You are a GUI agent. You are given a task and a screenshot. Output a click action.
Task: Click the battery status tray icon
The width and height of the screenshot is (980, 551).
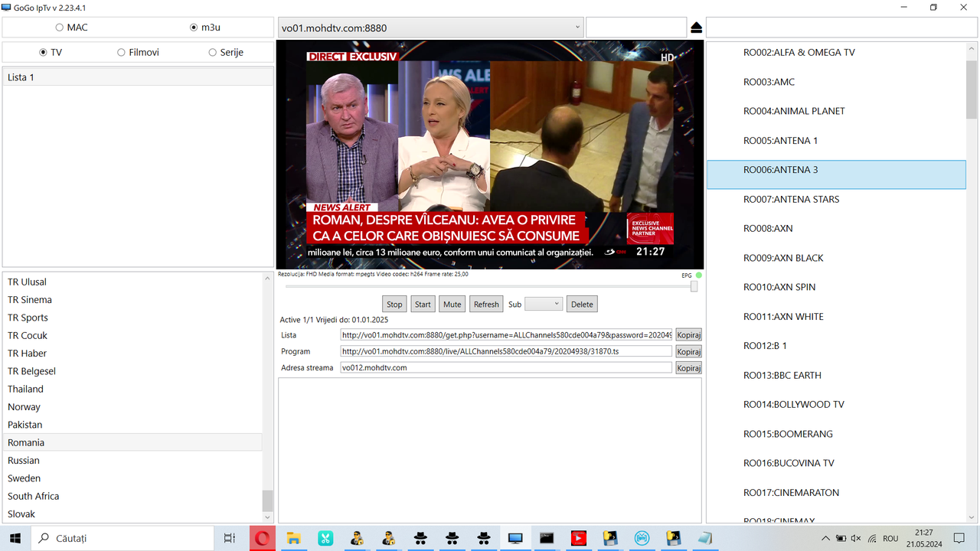coord(841,539)
